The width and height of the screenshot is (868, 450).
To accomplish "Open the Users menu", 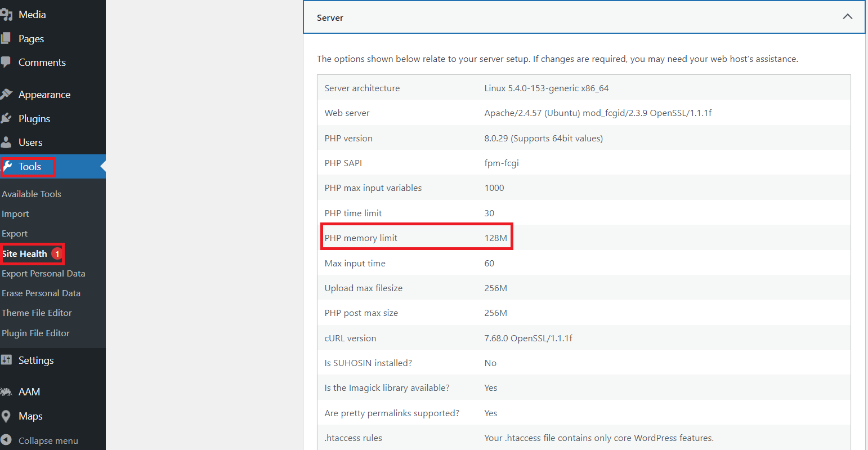I will pyautogui.click(x=30, y=142).
